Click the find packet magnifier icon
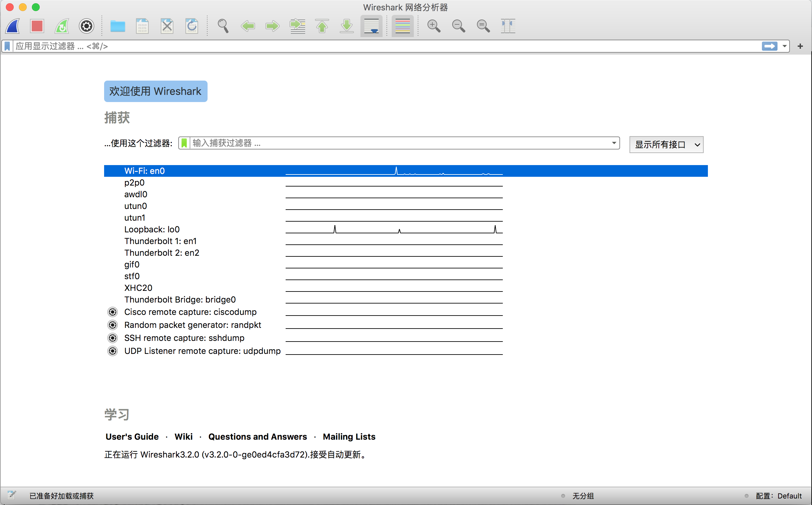Viewport: 812px width, 505px height. [223, 26]
